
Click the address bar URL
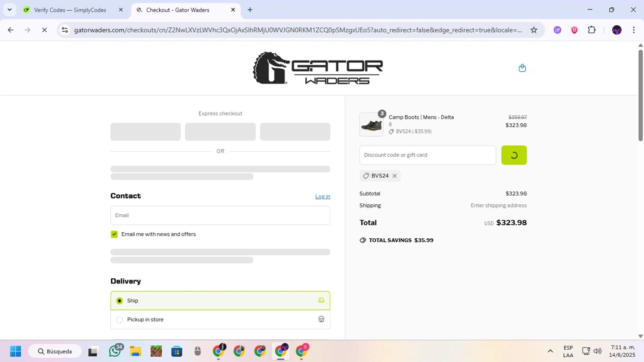point(298,30)
